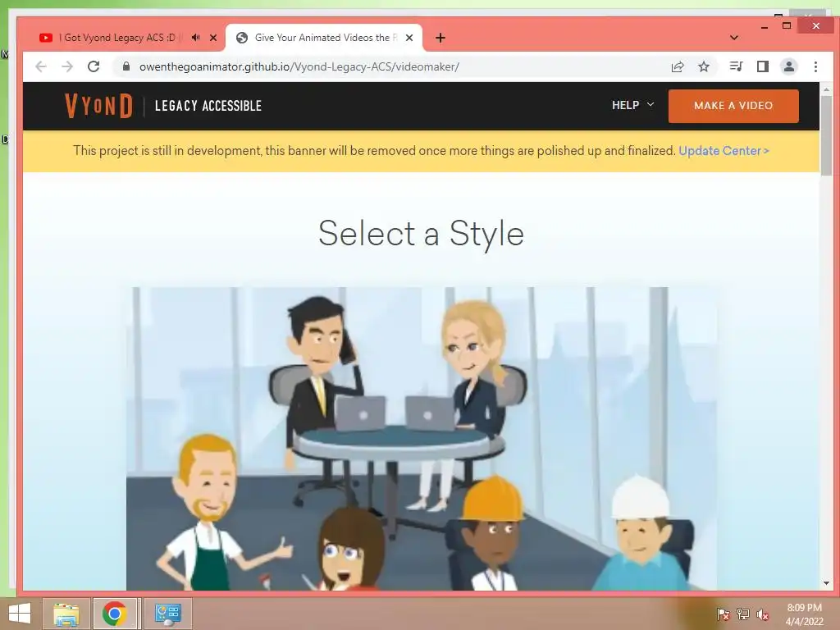This screenshot has width=840, height=630.
Task: Open the Control Panel taskbar icon
Action: 167,614
